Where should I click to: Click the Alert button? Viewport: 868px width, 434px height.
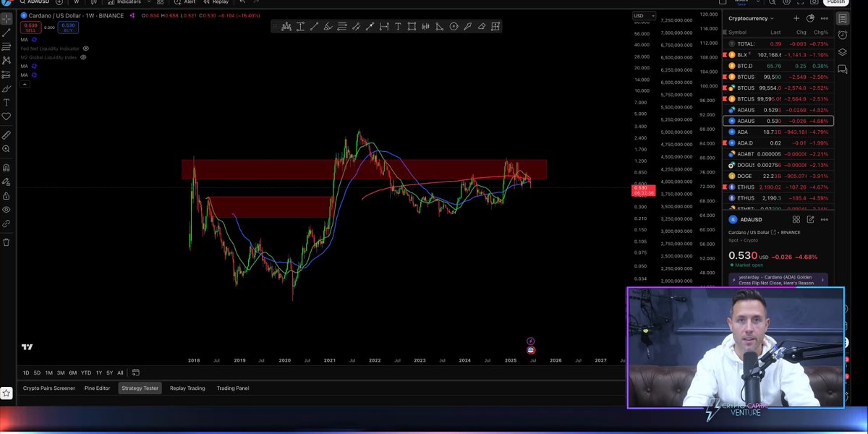tap(184, 2)
